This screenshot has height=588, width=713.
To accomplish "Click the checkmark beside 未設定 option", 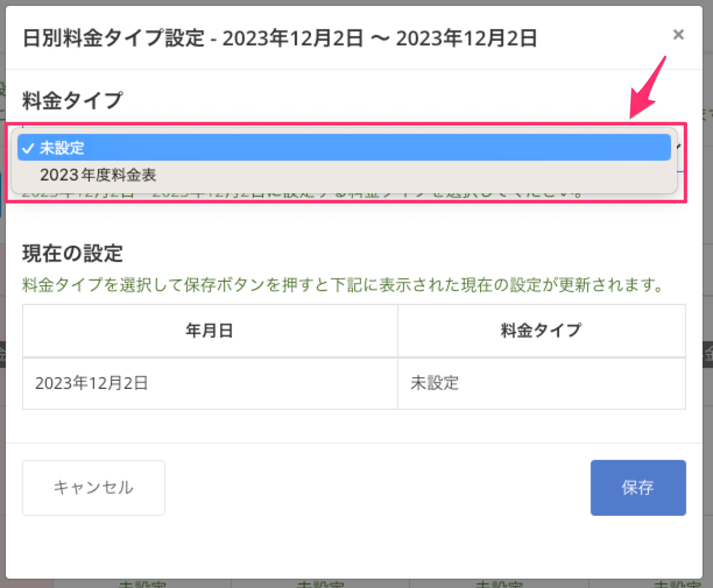I will tap(27, 148).
